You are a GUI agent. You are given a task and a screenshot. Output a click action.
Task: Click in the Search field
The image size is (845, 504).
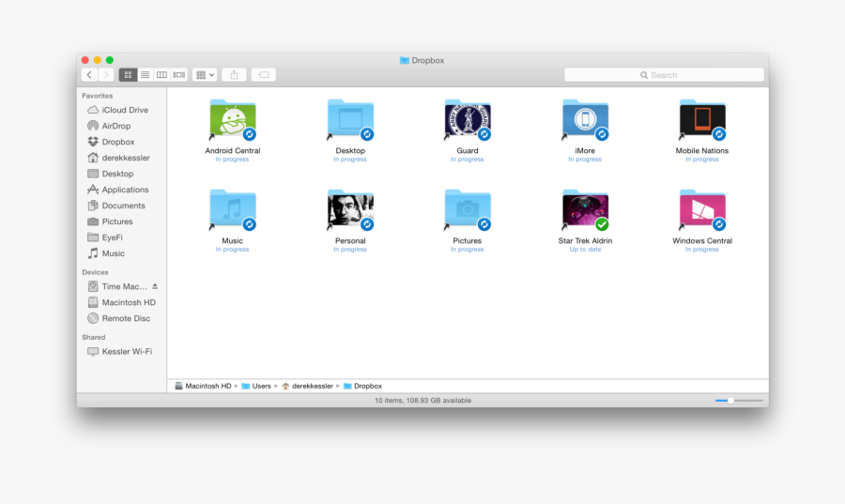664,75
